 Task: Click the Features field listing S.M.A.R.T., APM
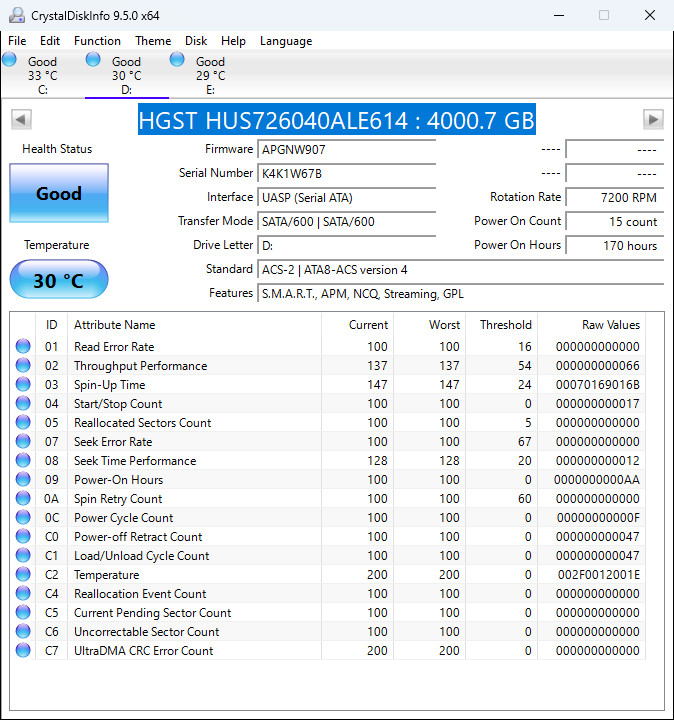pyautogui.click(x=461, y=293)
